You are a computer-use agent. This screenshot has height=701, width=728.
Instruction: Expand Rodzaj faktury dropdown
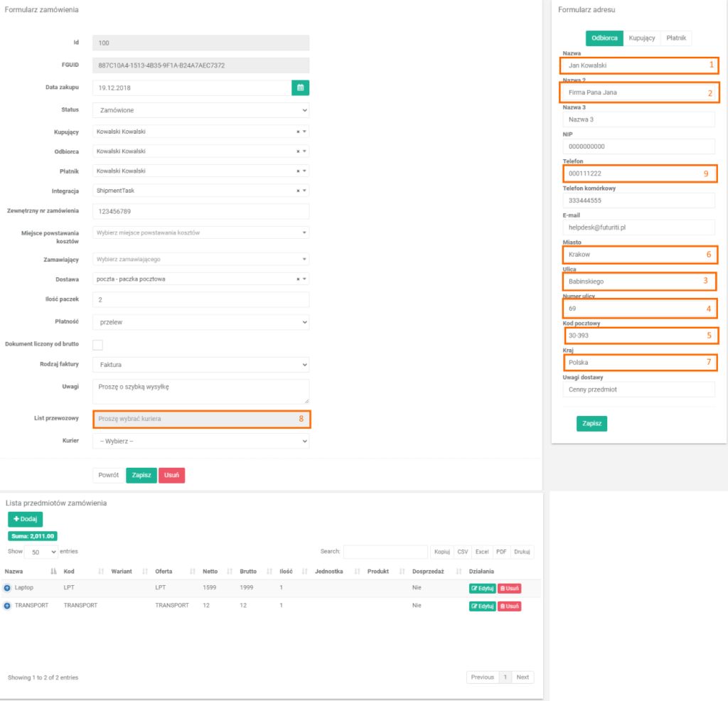pos(200,365)
